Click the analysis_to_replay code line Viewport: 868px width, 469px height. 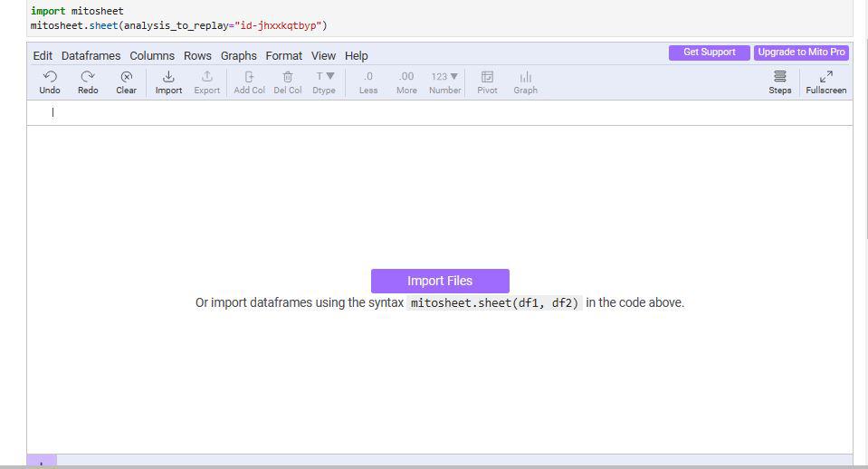click(x=179, y=25)
